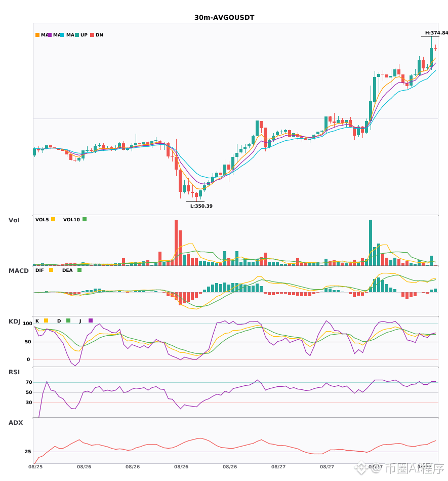This screenshot has width=448, height=481.
Task: Click the RSI panel label
Action: [14, 372]
